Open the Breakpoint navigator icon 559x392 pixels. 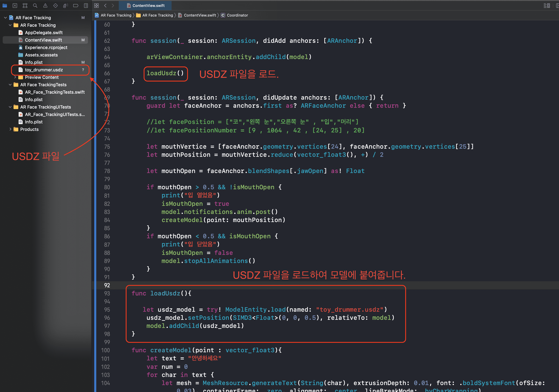point(76,5)
